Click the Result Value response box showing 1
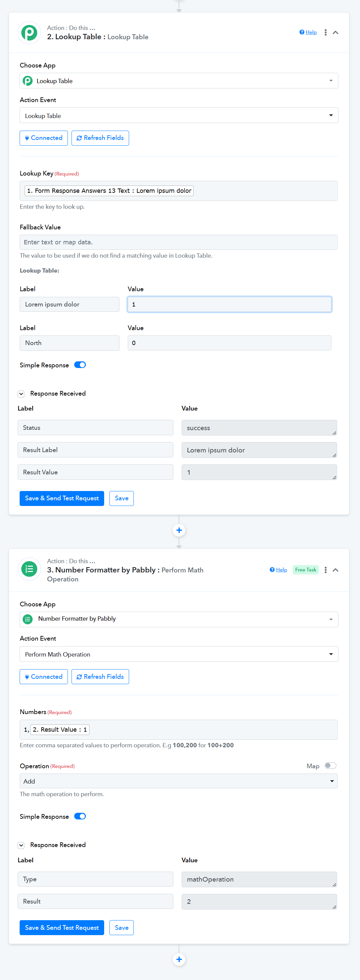The image size is (360, 980). [259, 472]
